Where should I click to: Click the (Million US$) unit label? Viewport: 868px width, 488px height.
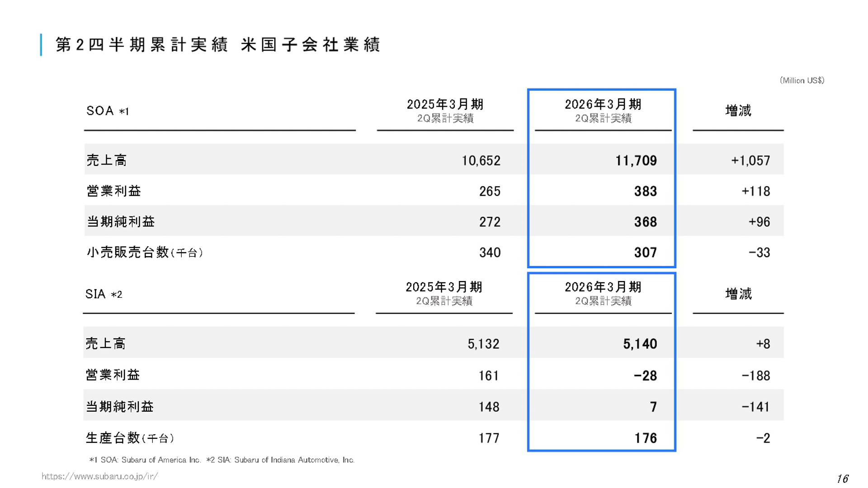802,80
